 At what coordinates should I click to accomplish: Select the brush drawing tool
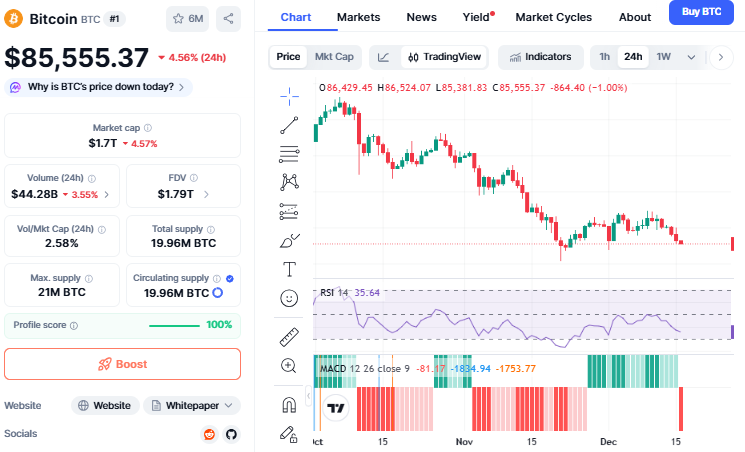(290, 240)
